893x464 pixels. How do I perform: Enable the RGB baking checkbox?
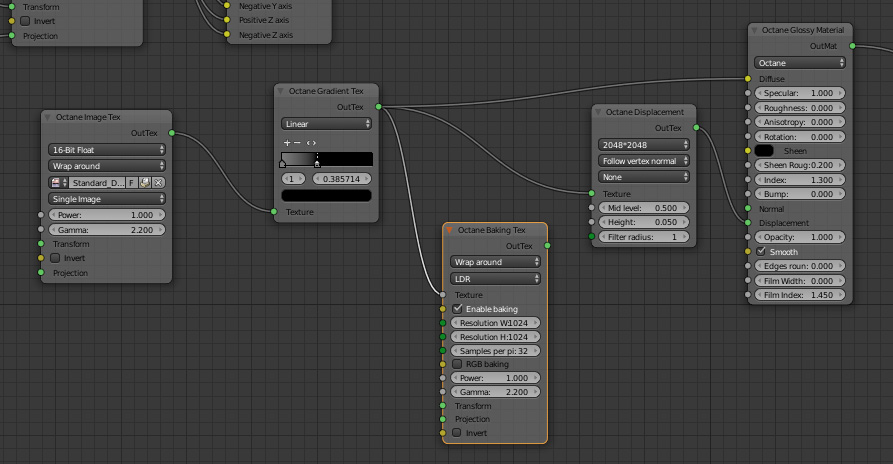click(457, 364)
